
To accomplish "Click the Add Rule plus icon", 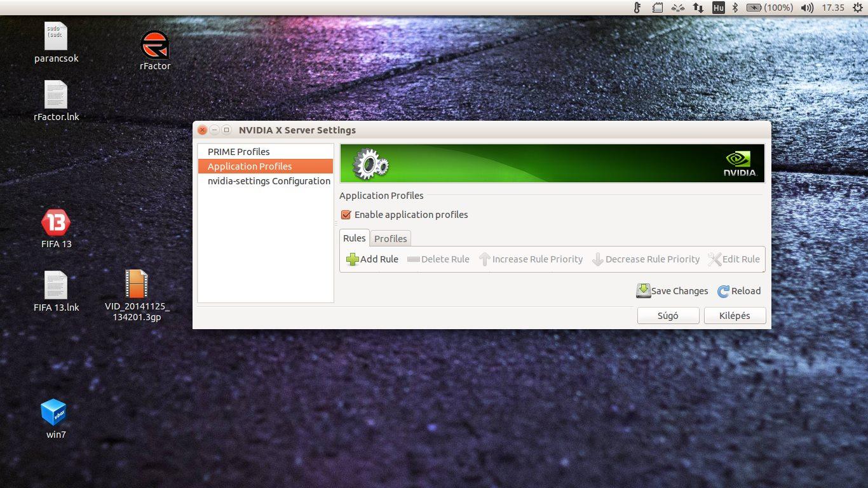I will (353, 259).
